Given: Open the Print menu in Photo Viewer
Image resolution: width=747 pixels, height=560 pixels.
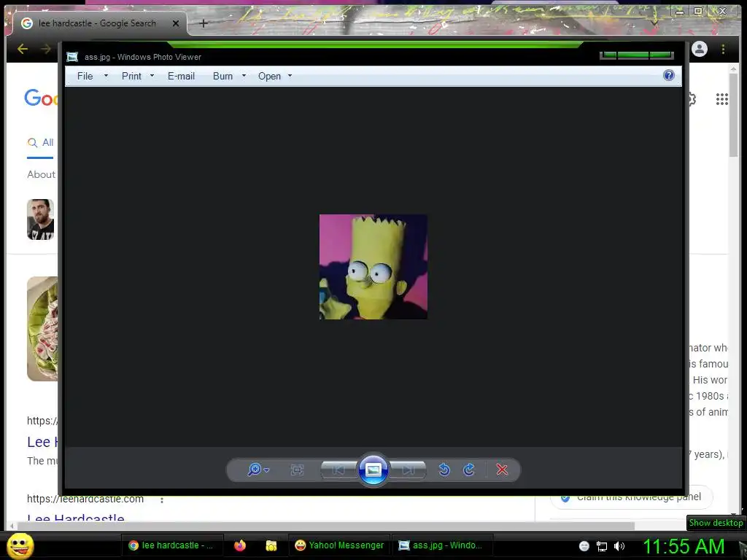Looking at the screenshot, I should point(131,76).
